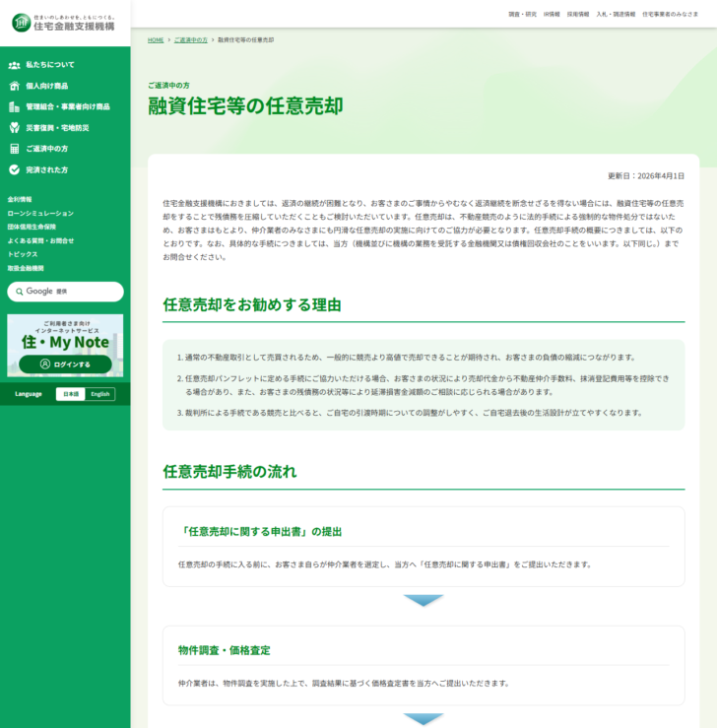Open IR情報 in top navigation
This screenshot has height=728, width=717.
(552, 15)
